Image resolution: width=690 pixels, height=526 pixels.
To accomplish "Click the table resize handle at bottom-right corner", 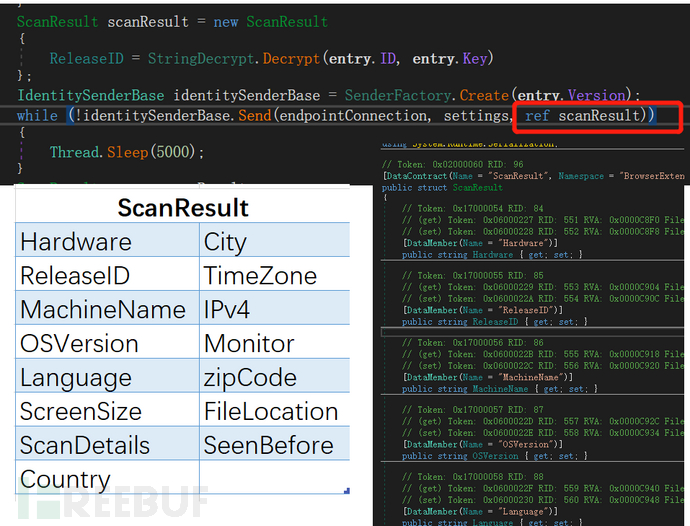I will pos(346,490).
